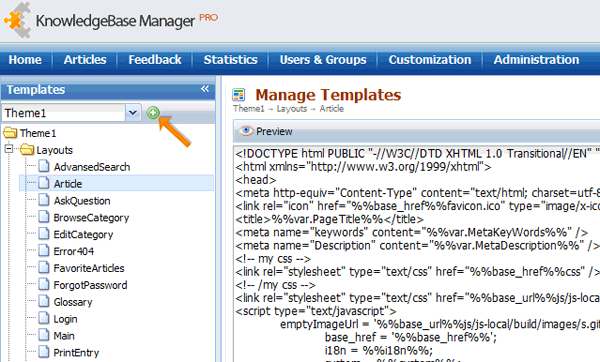This screenshot has height=362, width=600.
Task: Click the meta Description line in the editor
Action: 417,245
